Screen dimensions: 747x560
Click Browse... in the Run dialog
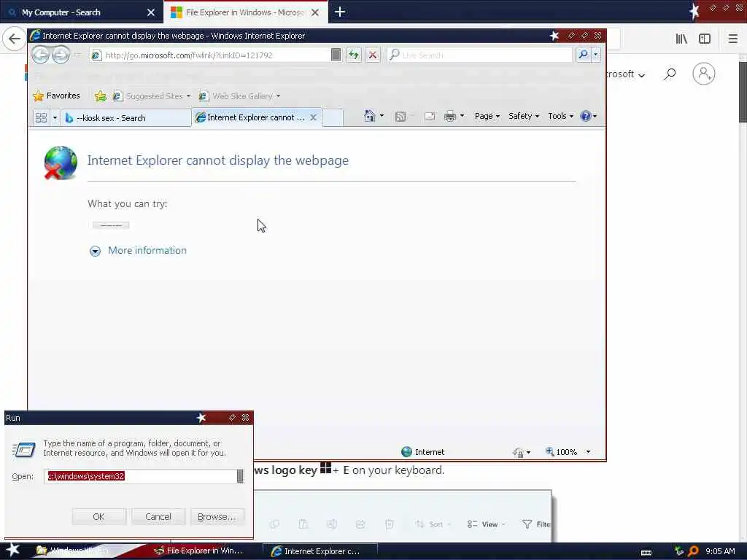(x=217, y=517)
